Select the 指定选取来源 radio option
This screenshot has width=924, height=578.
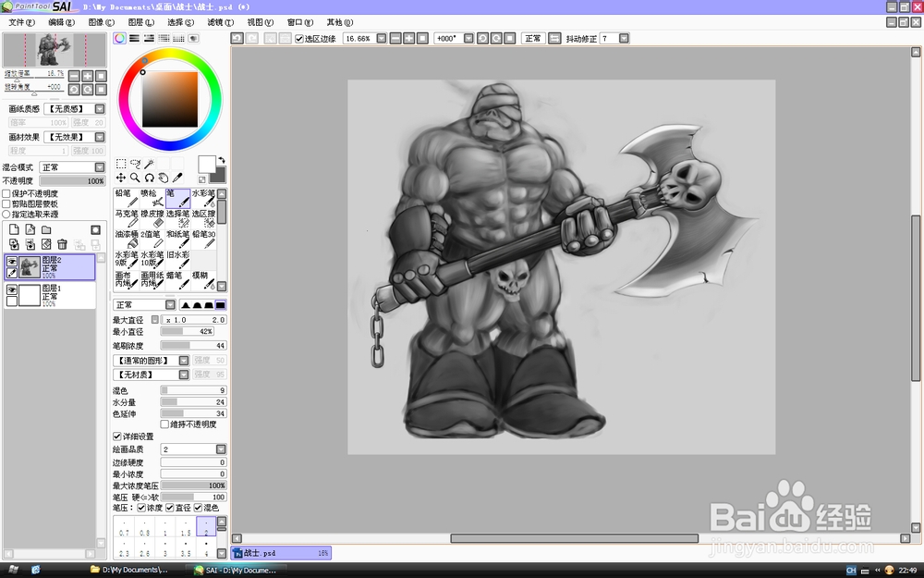(x=6, y=215)
